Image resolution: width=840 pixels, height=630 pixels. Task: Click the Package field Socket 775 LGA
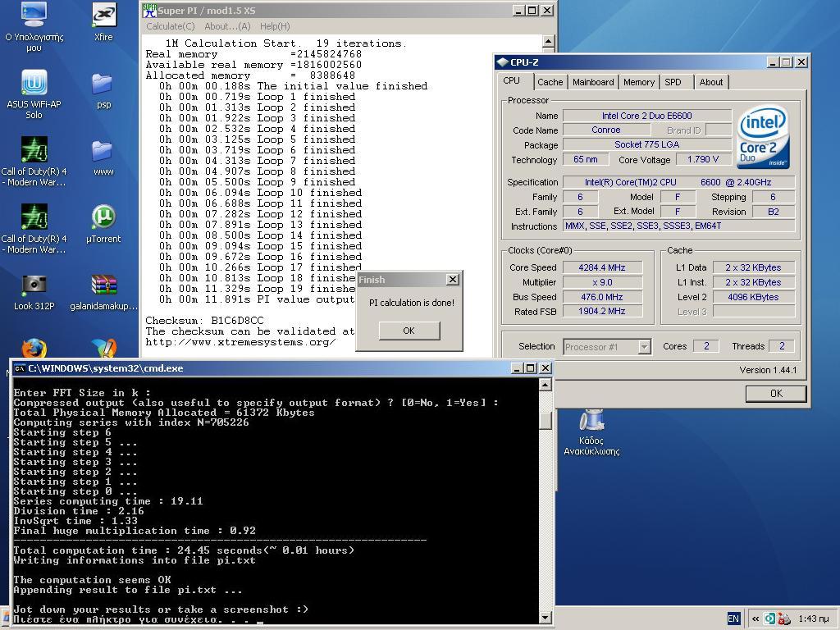[646, 144]
